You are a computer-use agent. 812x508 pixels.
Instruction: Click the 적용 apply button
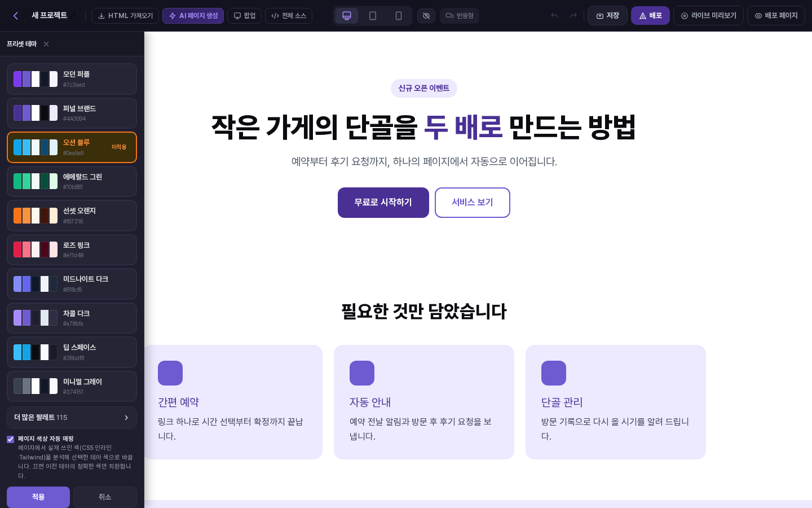(38, 497)
